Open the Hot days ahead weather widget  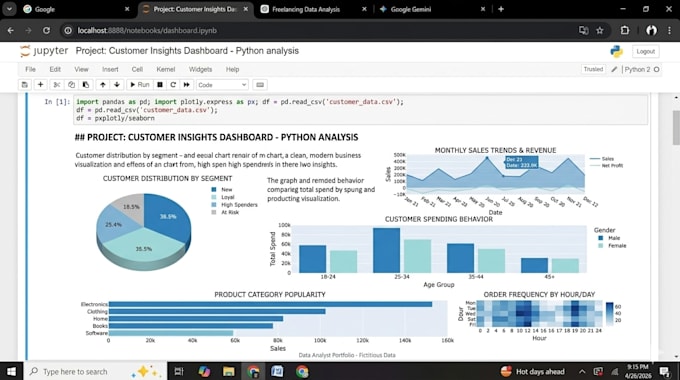point(533,371)
